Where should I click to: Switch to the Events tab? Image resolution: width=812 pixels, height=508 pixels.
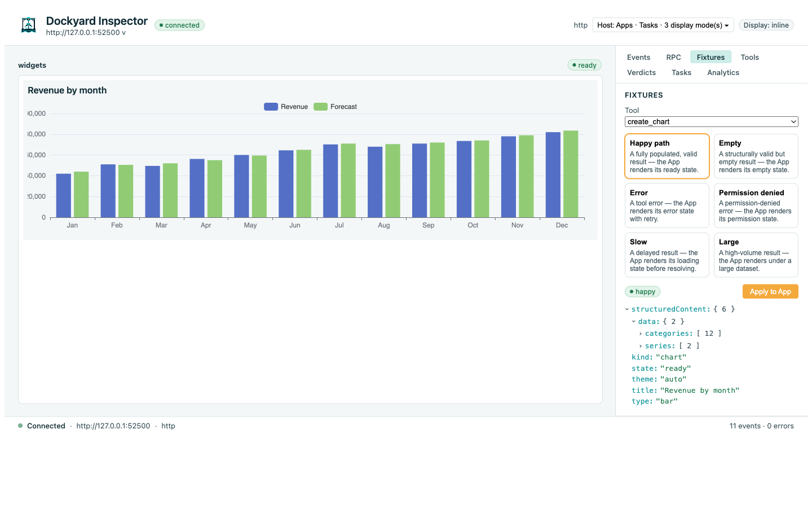(x=638, y=57)
